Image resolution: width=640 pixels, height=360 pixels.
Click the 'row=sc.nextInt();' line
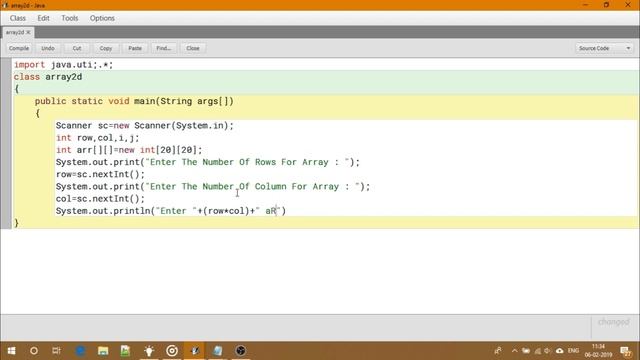[100, 175]
